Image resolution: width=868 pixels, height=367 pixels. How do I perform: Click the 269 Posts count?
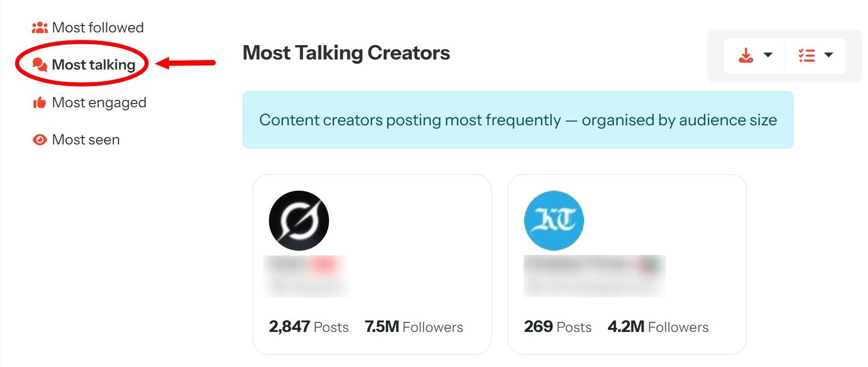coord(558,327)
